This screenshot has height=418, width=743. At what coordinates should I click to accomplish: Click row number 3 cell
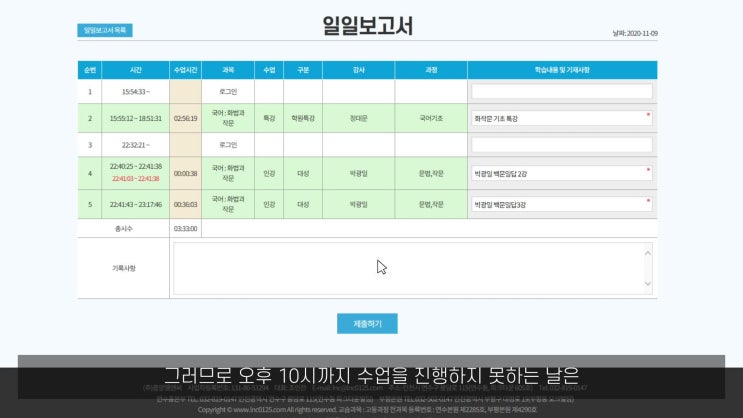pos(90,145)
